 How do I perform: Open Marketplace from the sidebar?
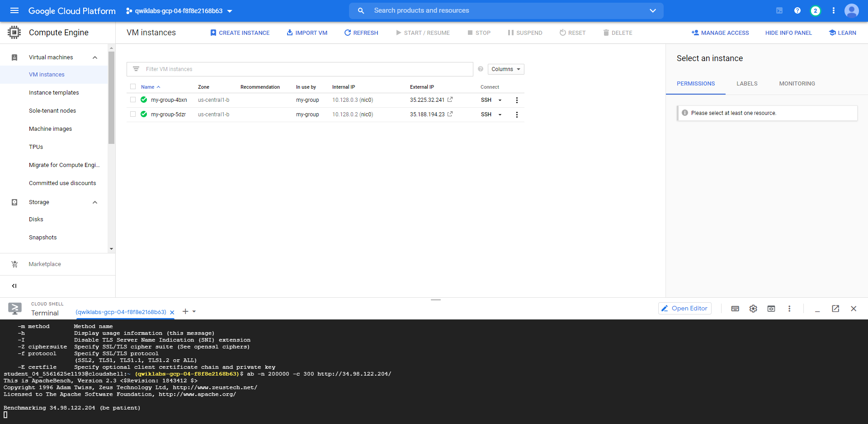click(x=45, y=264)
